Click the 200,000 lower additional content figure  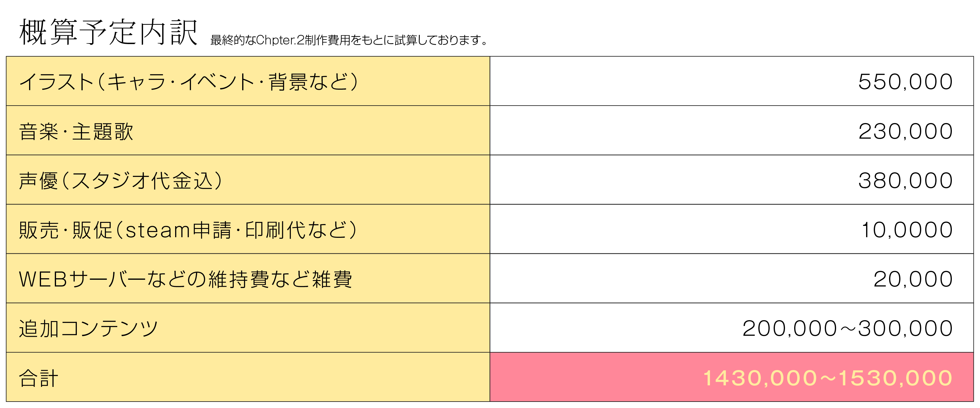click(x=790, y=328)
